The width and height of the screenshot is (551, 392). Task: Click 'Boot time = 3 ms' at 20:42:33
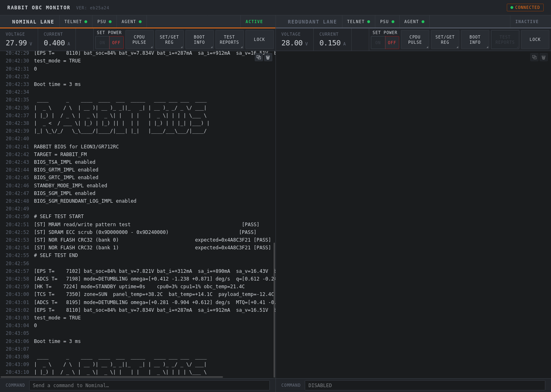[57, 84]
